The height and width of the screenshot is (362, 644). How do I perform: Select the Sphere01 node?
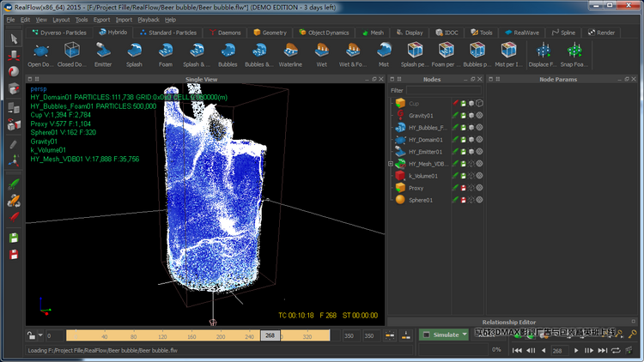point(421,200)
